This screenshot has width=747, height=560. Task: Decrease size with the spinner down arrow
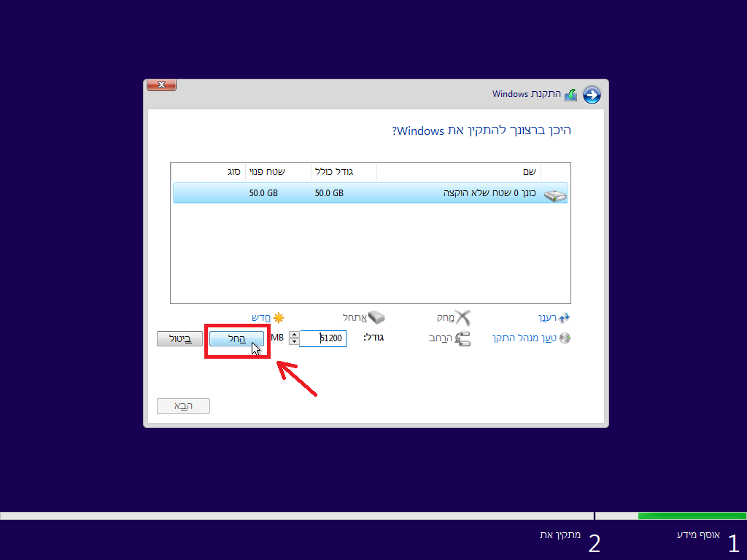point(295,341)
